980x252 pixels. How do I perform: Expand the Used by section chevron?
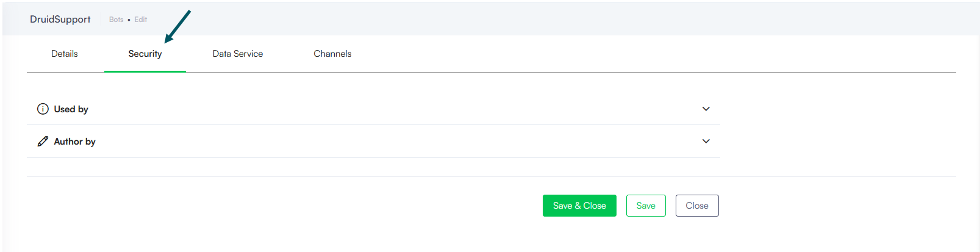pos(706,109)
